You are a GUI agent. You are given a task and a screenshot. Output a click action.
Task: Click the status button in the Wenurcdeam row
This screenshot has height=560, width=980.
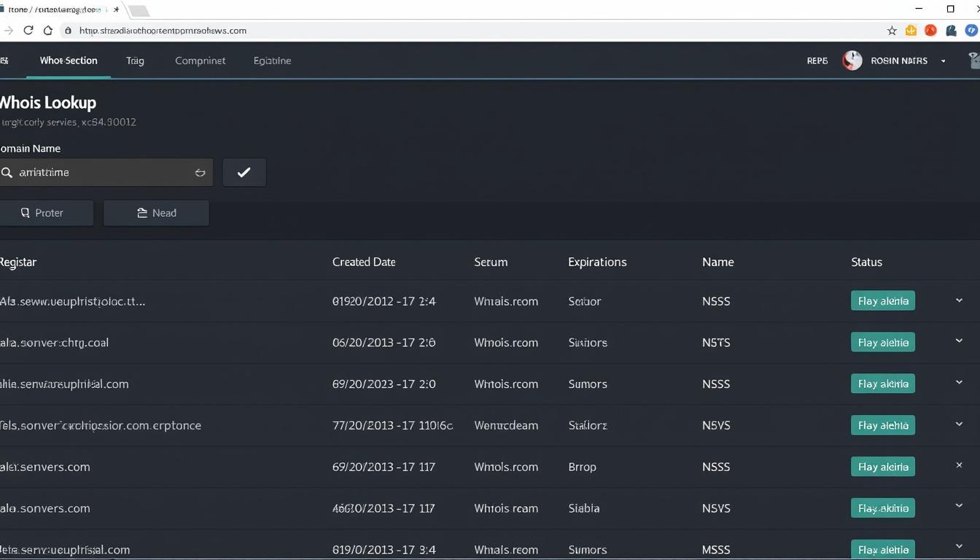pyautogui.click(x=883, y=425)
